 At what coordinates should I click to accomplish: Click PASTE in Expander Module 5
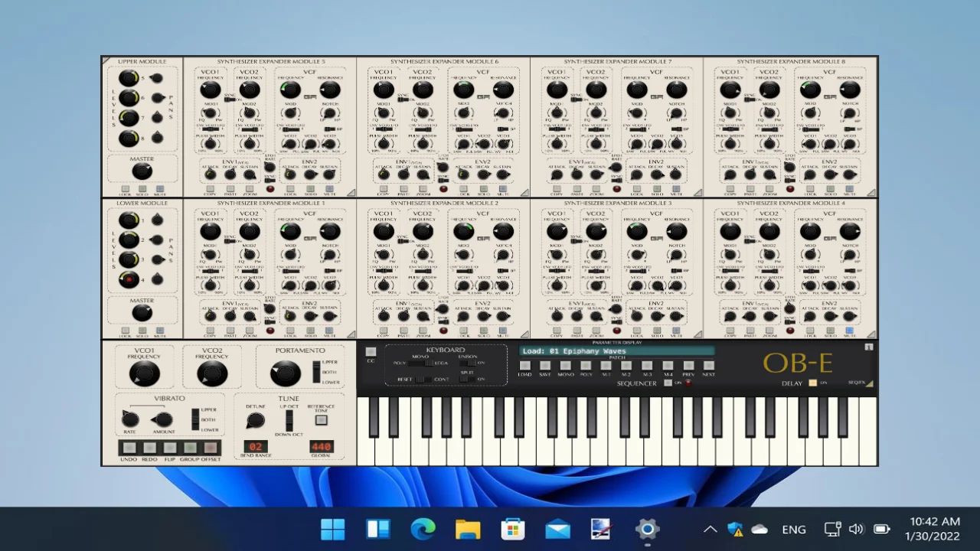230,189
